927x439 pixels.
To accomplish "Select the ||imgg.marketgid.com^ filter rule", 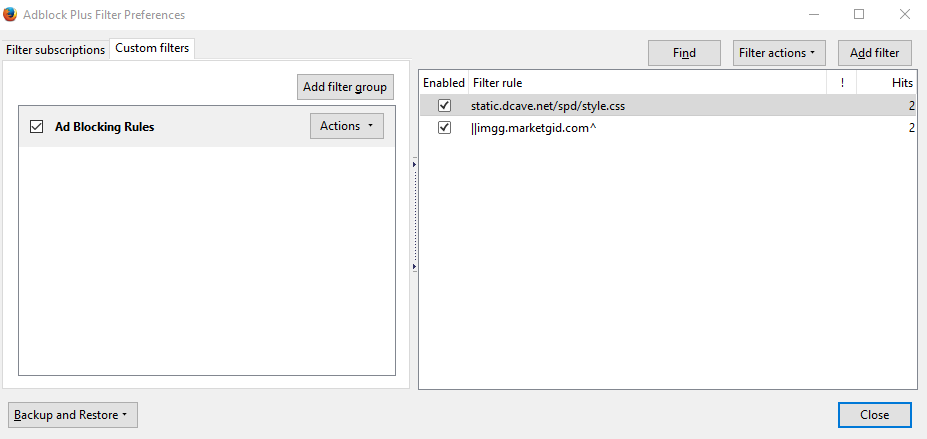I will (x=534, y=127).
